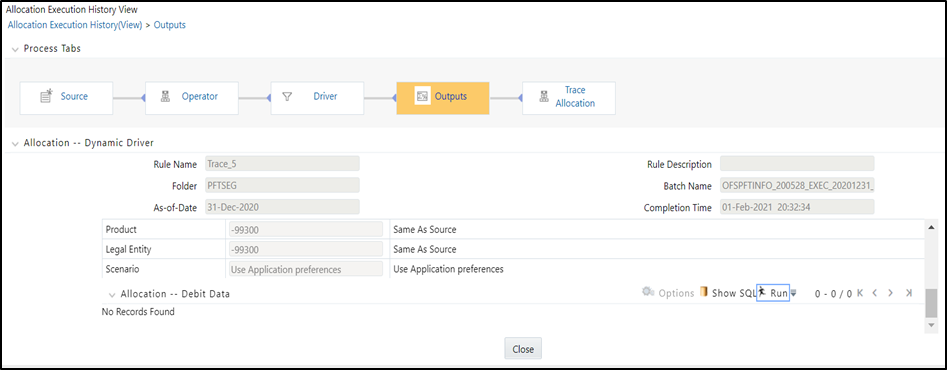Click the Show SQL orange icon
This screenshot has height=370, width=947.
[704, 292]
